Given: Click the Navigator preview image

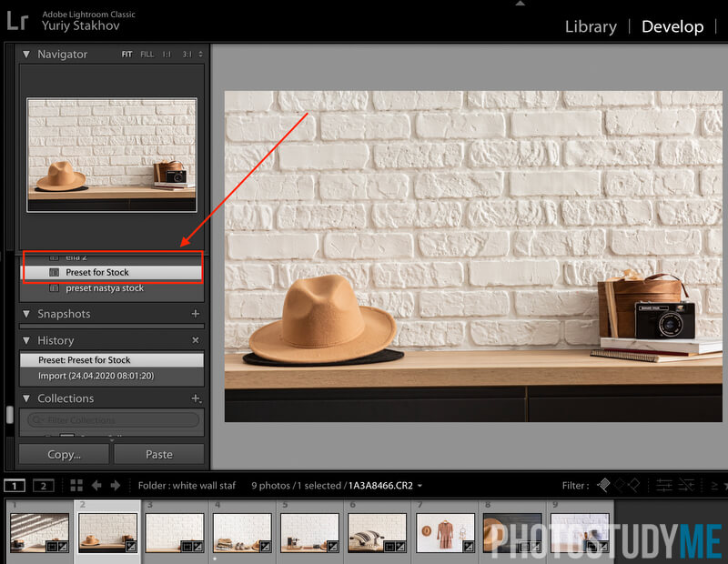Looking at the screenshot, I should click(112, 155).
